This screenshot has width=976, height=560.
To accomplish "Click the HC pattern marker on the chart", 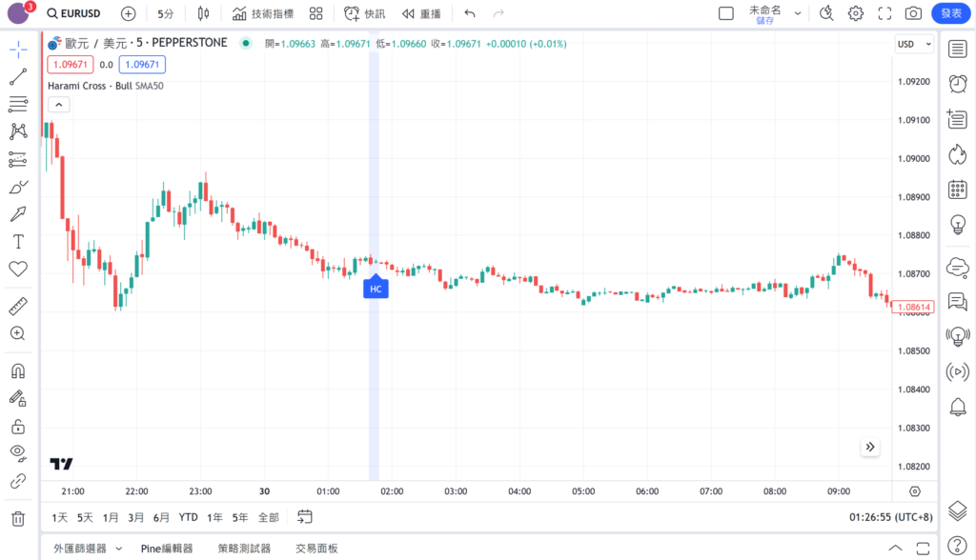I will tap(376, 288).
